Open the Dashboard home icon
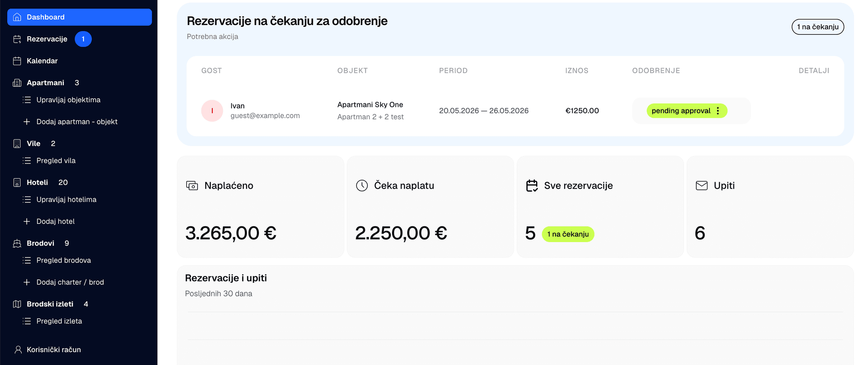 click(x=17, y=17)
